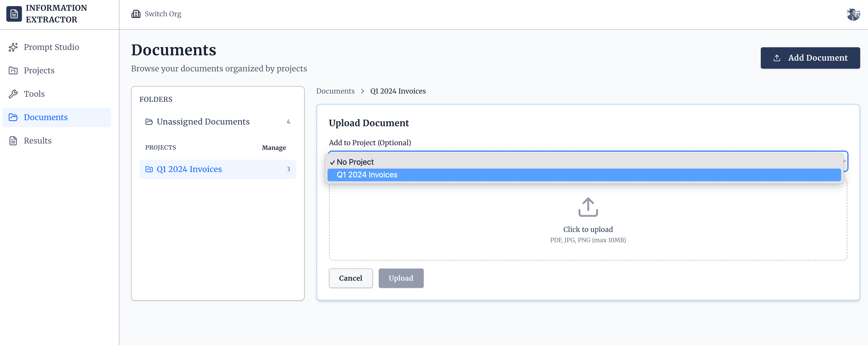Open Tools via the wrench icon
Viewport: 868px width, 345px height.
(x=13, y=94)
